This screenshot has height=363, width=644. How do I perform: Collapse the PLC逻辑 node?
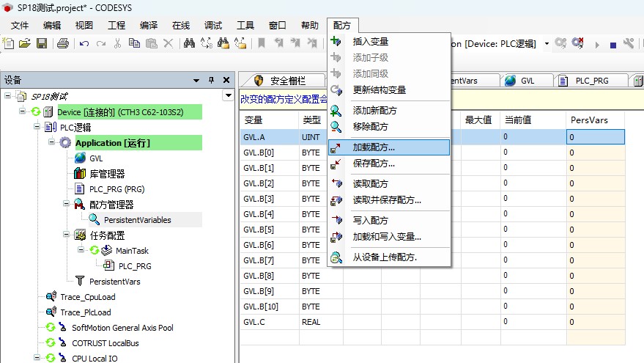[x=37, y=127]
